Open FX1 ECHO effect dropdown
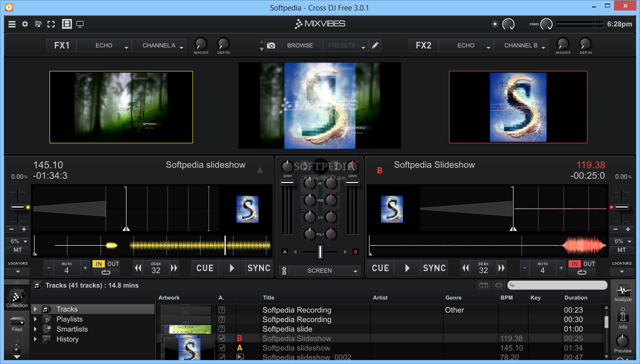 pyautogui.click(x=104, y=45)
